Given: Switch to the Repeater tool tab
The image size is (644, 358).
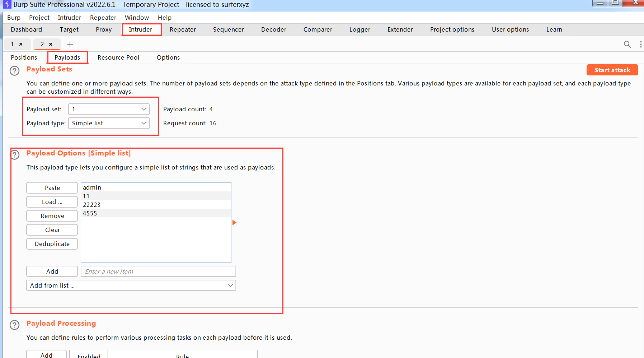Looking at the screenshot, I should tap(183, 29).
